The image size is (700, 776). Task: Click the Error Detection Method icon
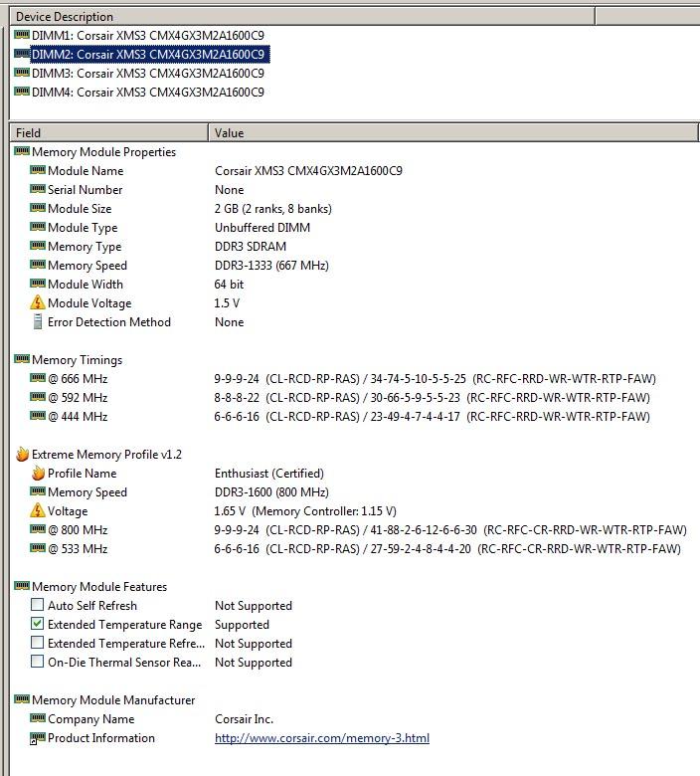38,321
